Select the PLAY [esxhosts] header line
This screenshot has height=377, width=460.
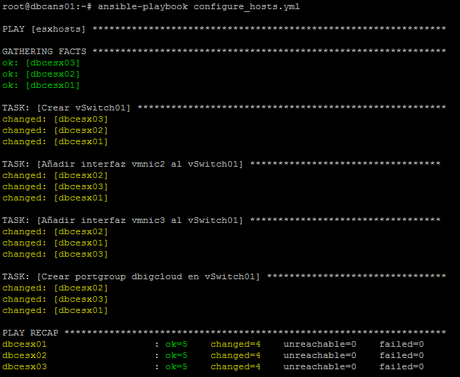(224, 29)
